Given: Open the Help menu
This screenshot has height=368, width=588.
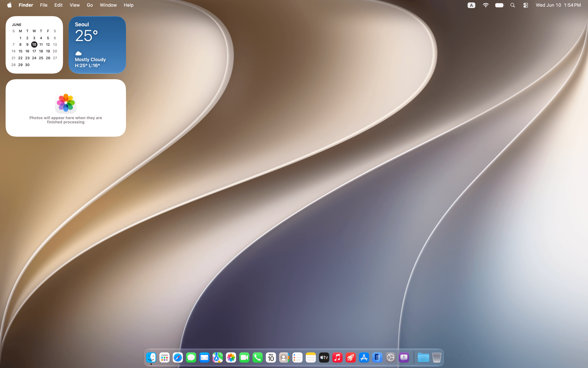Looking at the screenshot, I should [128, 5].
